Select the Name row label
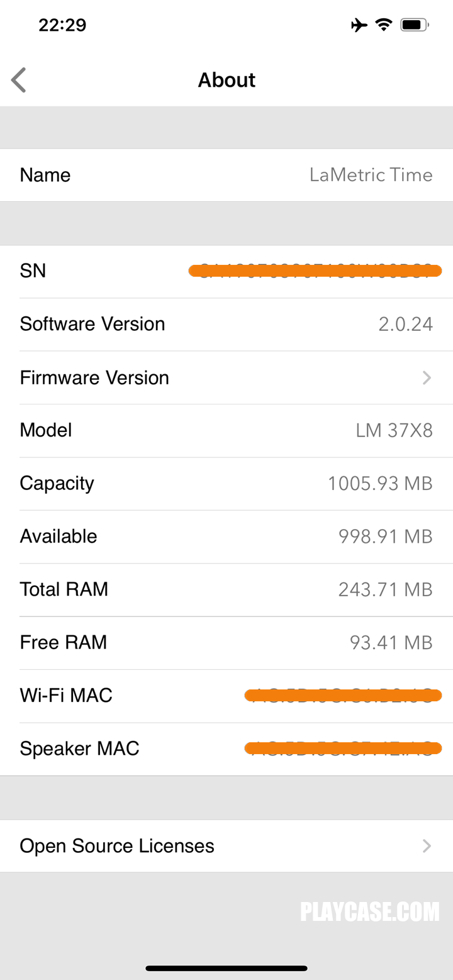 click(x=45, y=175)
